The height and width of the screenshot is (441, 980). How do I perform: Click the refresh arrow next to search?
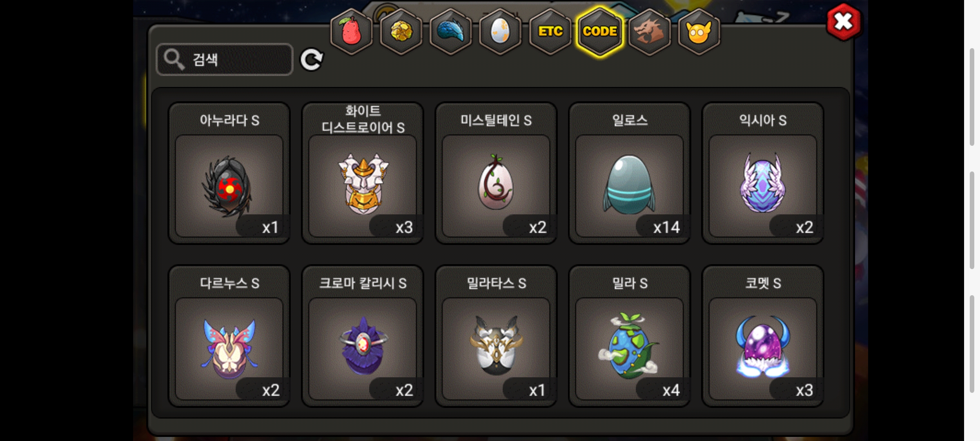[312, 60]
